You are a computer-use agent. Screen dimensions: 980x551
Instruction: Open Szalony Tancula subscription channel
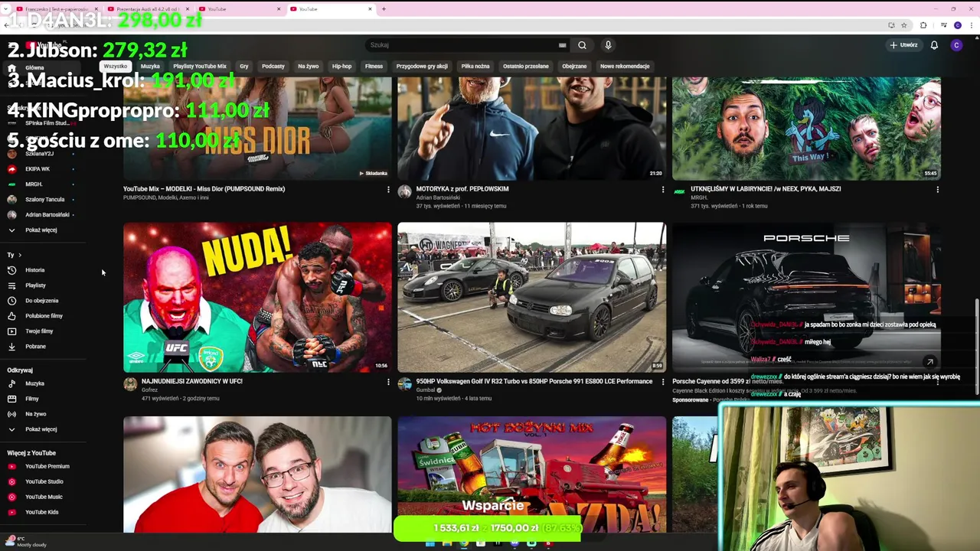coord(44,200)
